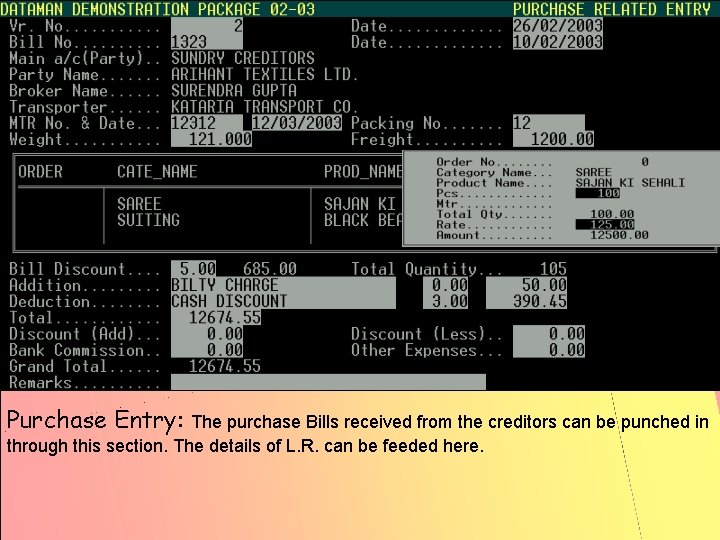The height and width of the screenshot is (540, 720).
Task: Select party name ARIHANT TEXTILES LTD.
Action: 262,74
